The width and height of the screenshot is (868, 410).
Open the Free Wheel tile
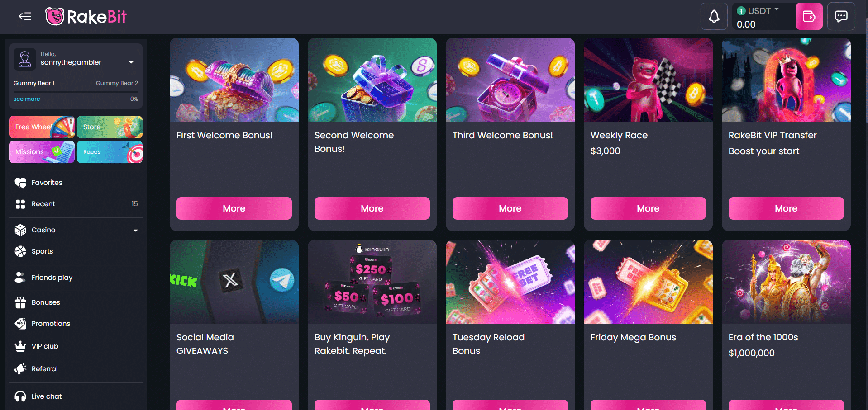pyautogui.click(x=42, y=127)
